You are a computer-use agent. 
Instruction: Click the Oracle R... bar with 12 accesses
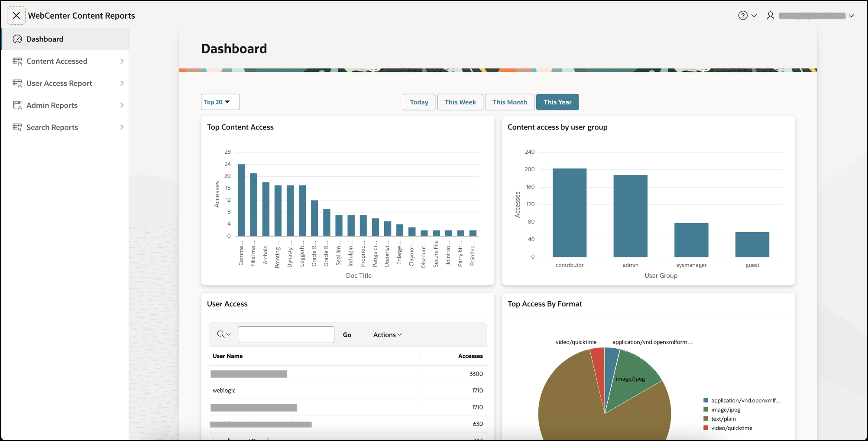pyautogui.click(x=314, y=218)
